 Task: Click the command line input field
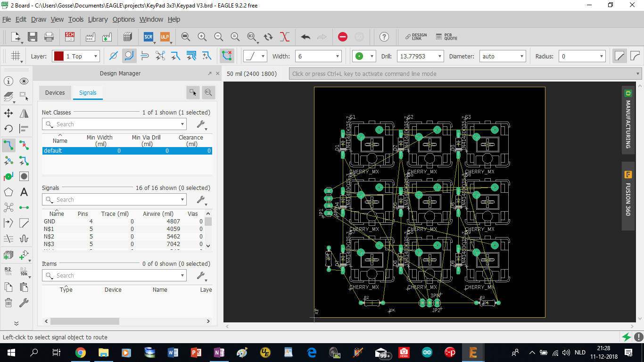coord(462,74)
